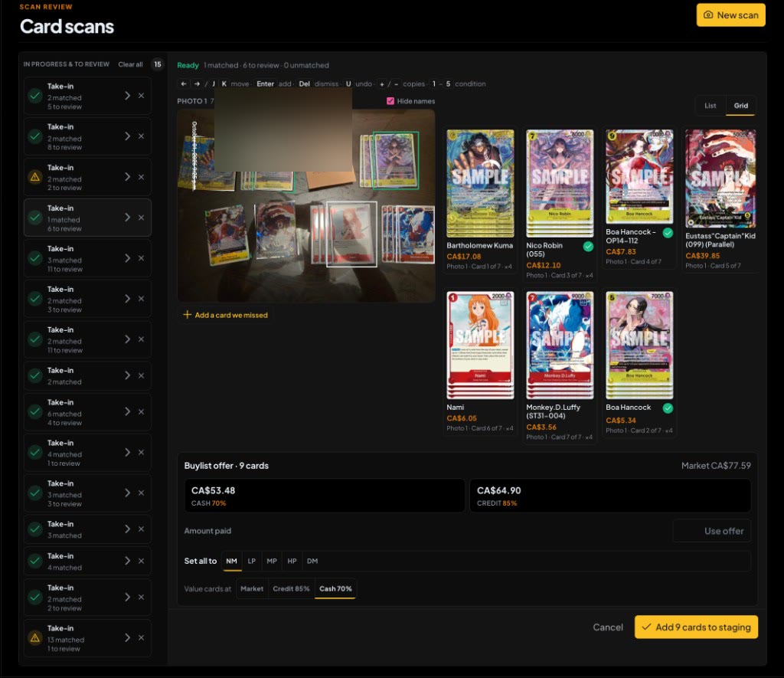Remove the take-in with 3 matched, 11 to review
The height and width of the screenshot is (678, 784).
142,258
